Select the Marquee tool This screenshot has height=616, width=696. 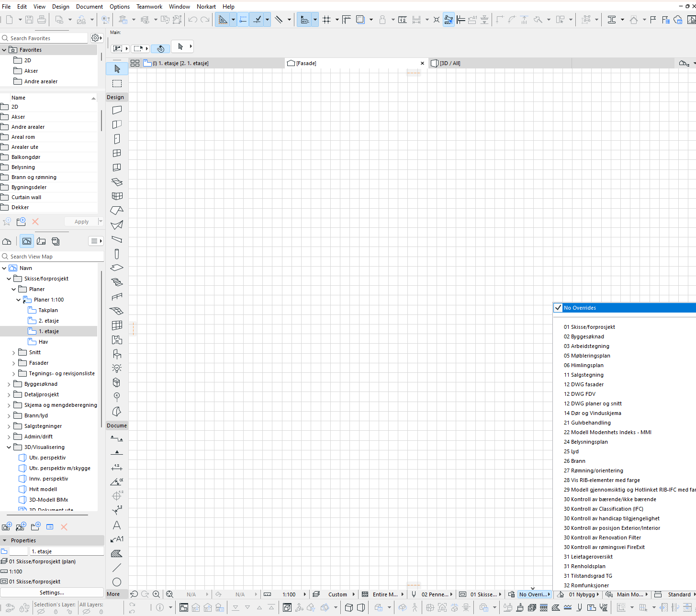click(x=117, y=84)
